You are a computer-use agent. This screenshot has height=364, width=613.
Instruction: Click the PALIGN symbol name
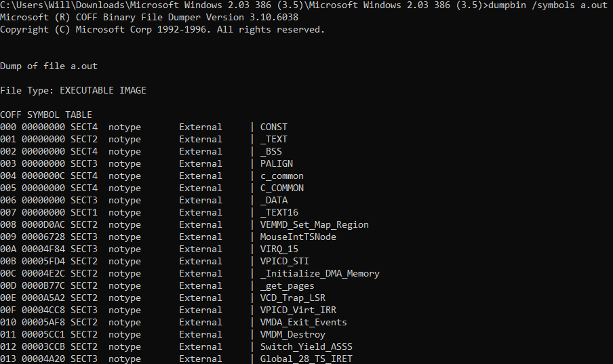pos(276,163)
